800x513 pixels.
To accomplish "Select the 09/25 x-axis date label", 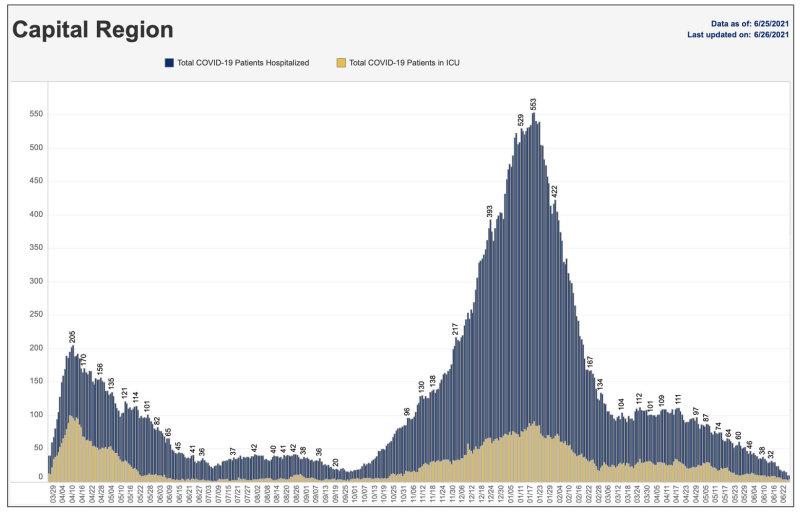I will coord(345,495).
